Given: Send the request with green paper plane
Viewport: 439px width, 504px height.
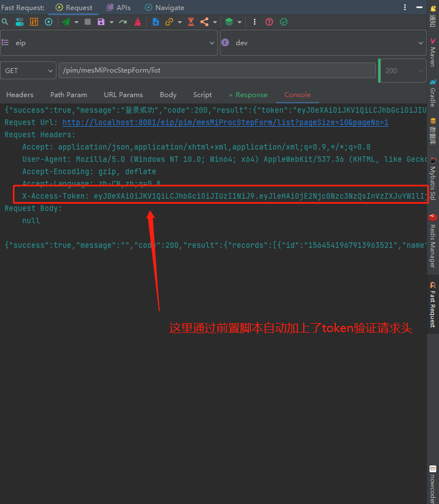Looking at the screenshot, I should [66, 22].
